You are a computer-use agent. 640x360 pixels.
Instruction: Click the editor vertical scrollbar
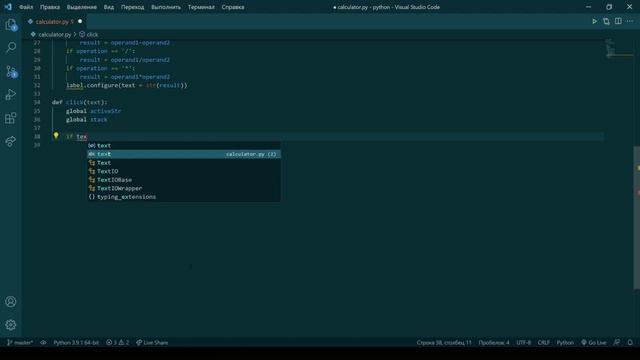pos(637,218)
